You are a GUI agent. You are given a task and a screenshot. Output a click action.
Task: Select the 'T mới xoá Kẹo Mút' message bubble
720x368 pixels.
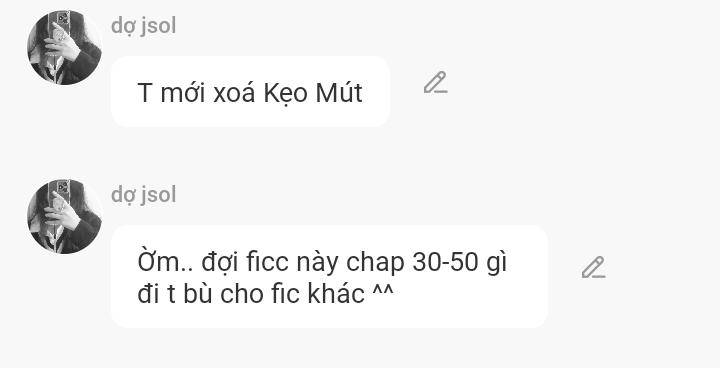coord(250,91)
